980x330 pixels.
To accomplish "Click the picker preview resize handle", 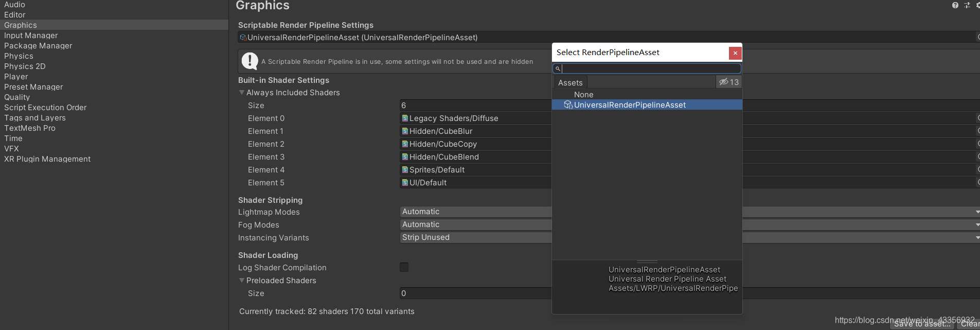I will point(647,262).
